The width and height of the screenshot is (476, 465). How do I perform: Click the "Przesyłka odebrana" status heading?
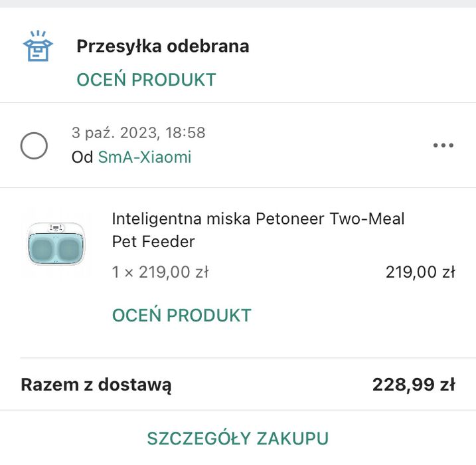point(163,46)
